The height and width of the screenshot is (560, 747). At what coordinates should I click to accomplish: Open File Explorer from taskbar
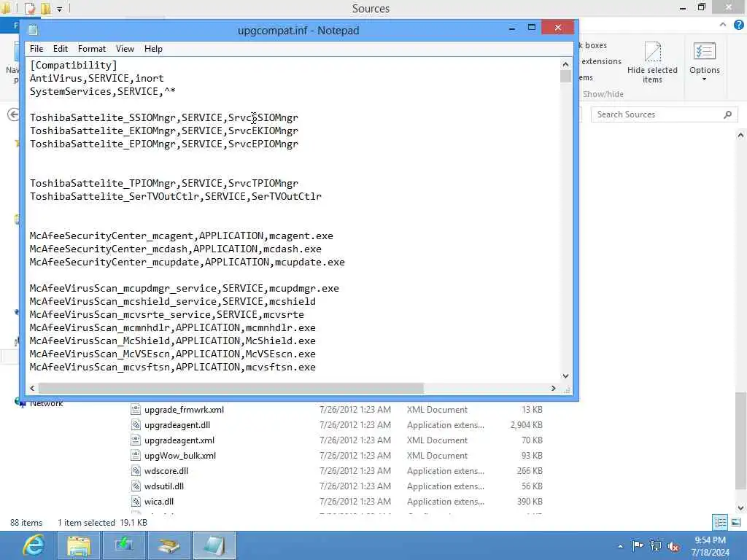(x=79, y=545)
